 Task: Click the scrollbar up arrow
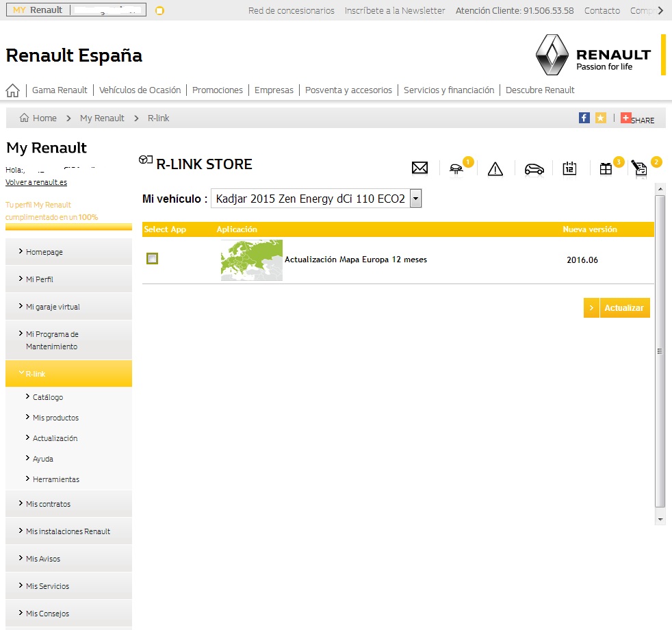pyautogui.click(x=660, y=189)
